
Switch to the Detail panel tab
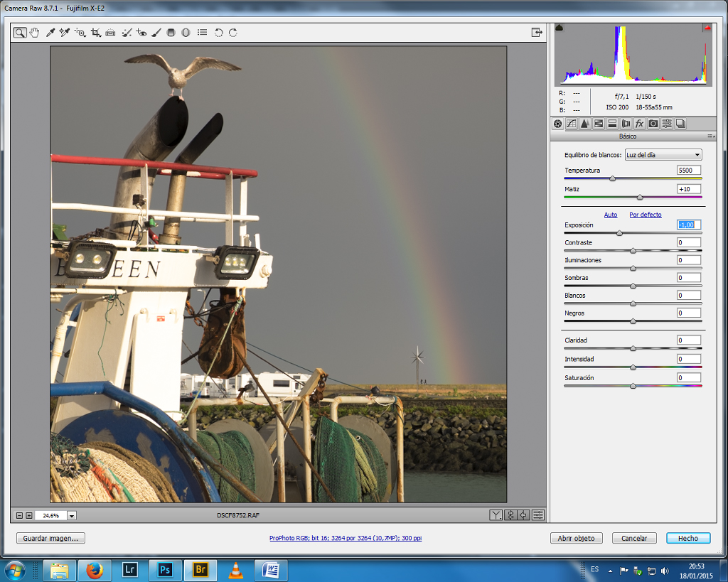pos(585,124)
